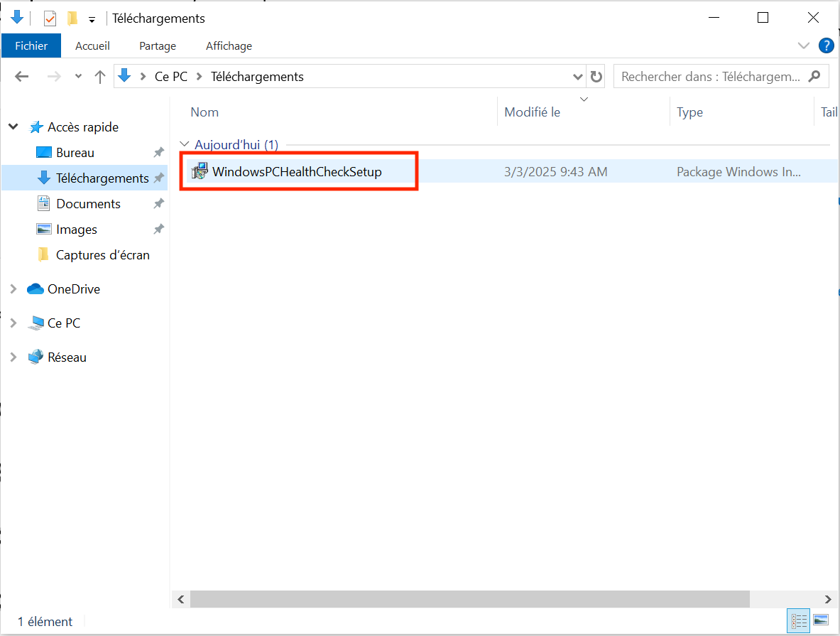Select OneDrive in the sidebar
840x636 pixels.
74,289
